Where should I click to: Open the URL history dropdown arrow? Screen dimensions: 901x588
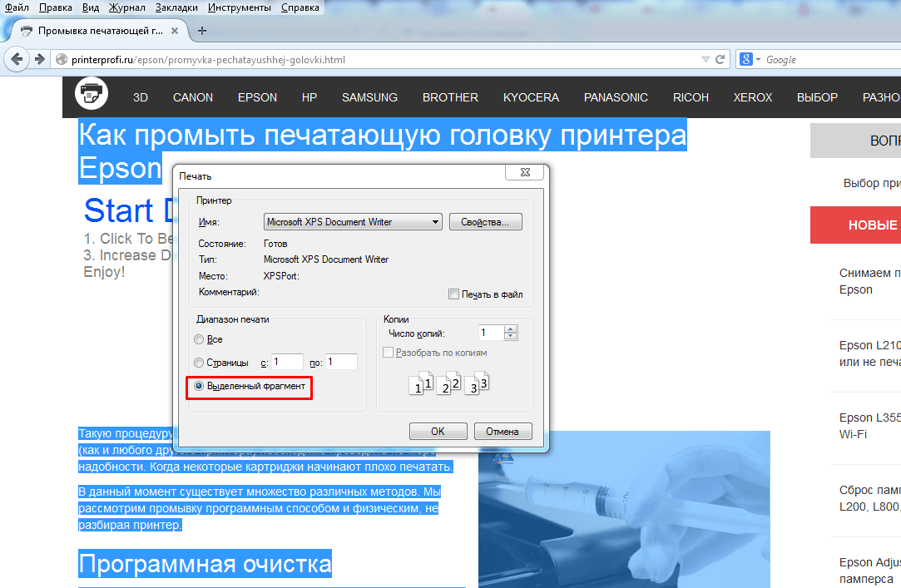pyautogui.click(x=705, y=59)
